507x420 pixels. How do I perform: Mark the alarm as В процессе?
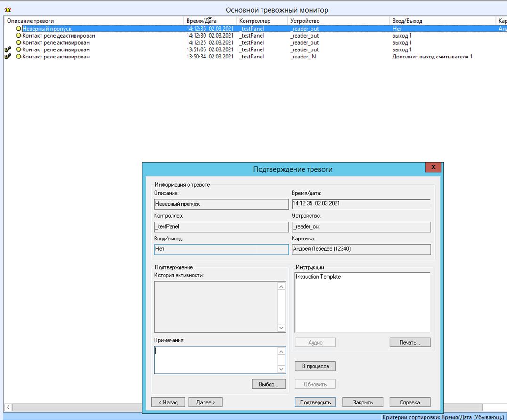(x=315, y=366)
